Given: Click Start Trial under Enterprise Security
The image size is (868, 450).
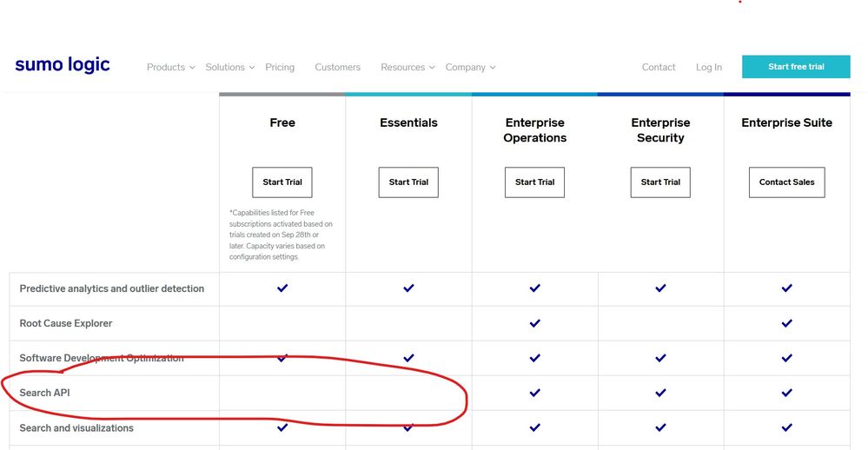Looking at the screenshot, I should [660, 182].
